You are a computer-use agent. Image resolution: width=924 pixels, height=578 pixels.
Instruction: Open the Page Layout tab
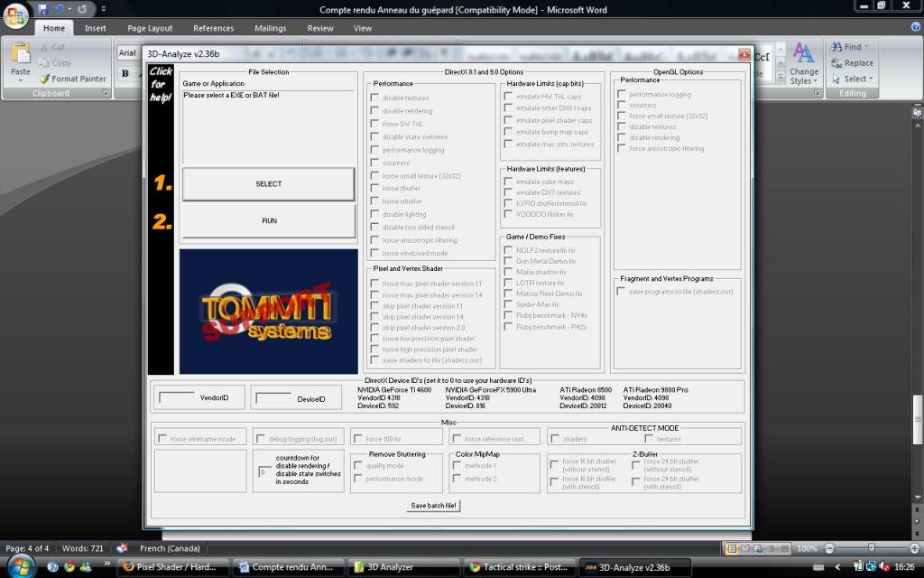tap(150, 28)
